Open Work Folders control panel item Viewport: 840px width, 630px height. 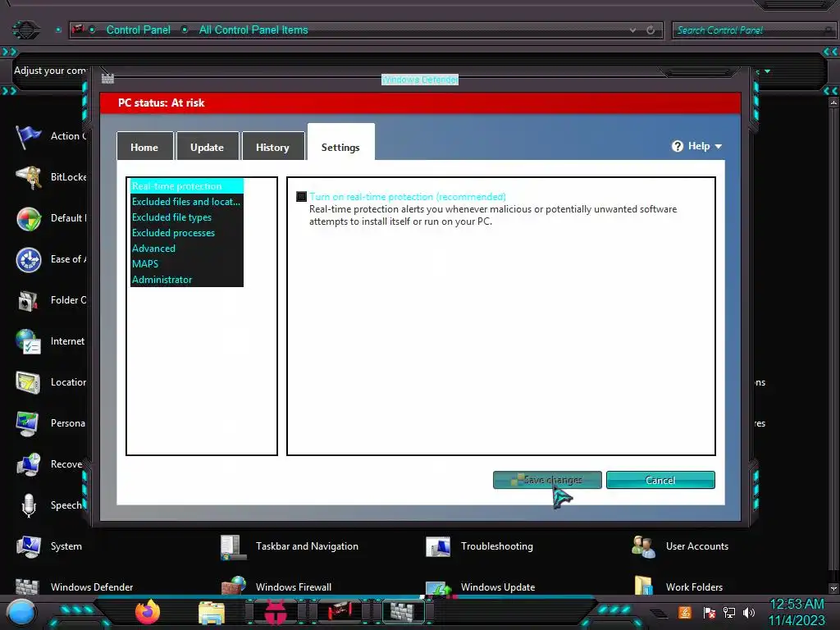tap(678, 587)
